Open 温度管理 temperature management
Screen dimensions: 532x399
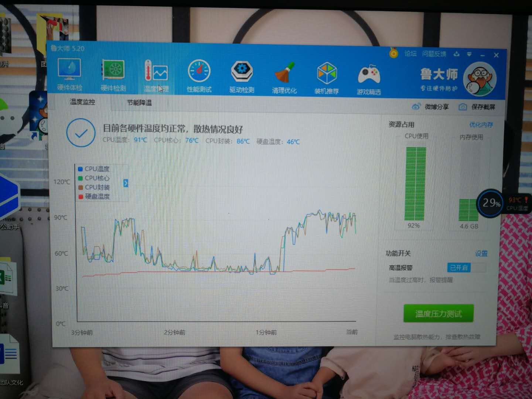click(x=156, y=76)
